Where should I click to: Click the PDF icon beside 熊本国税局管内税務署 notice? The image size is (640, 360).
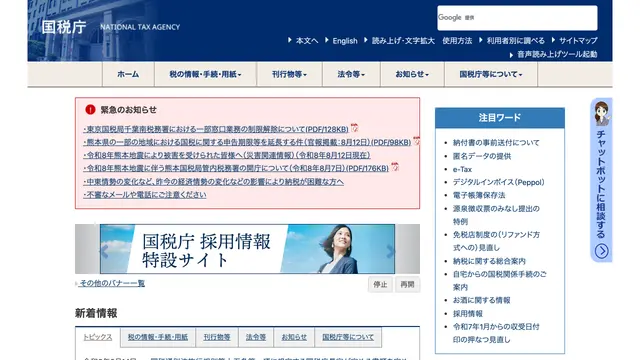(x=395, y=167)
